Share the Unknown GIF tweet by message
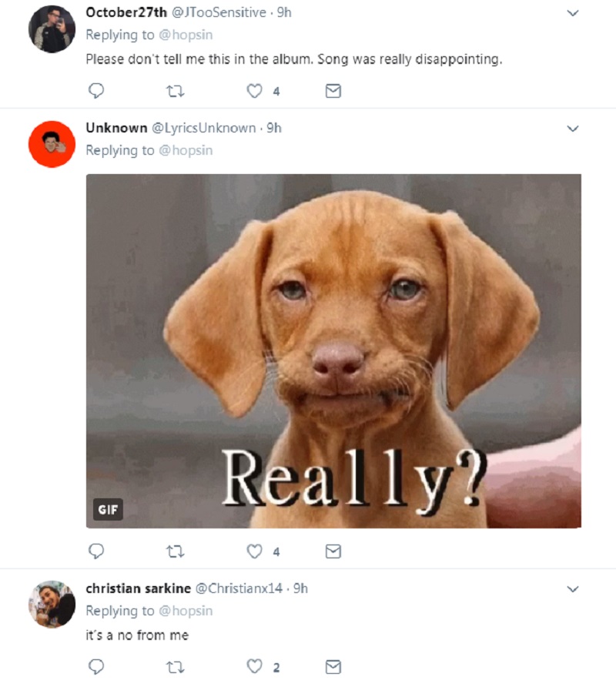 coord(333,551)
